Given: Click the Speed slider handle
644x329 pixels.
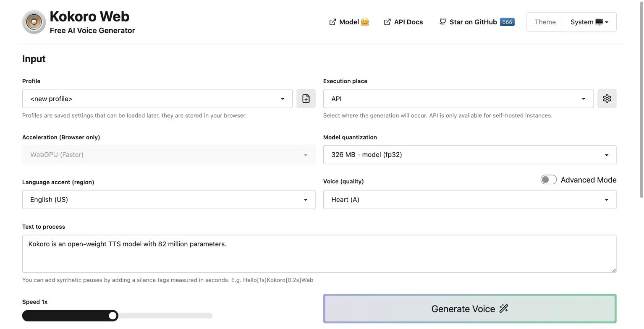Looking at the screenshot, I should tap(113, 316).
